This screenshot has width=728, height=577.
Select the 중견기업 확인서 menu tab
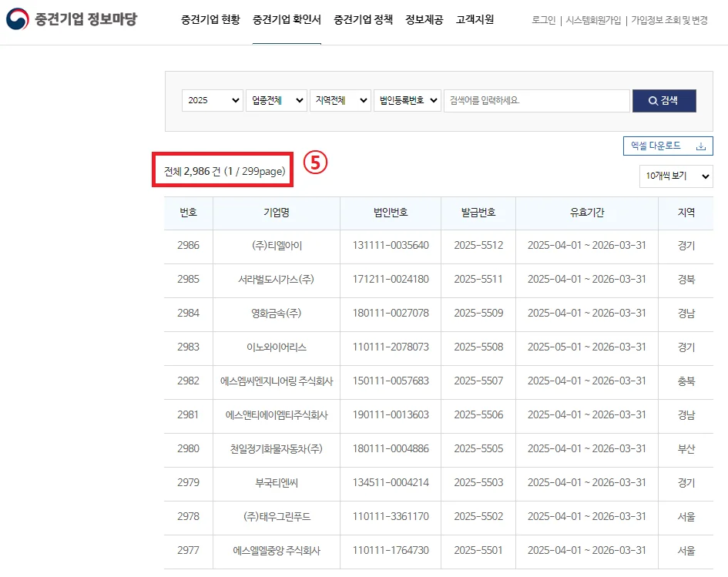tap(287, 20)
